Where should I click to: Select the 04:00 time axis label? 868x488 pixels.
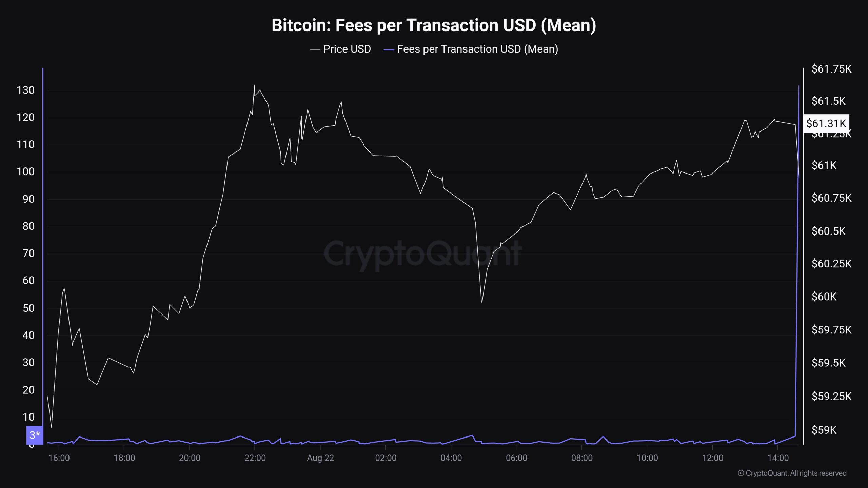pos(451,458)
